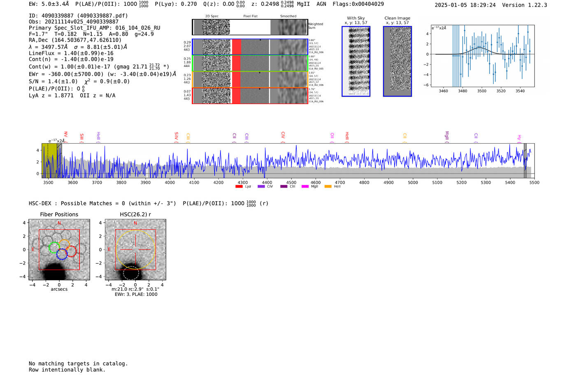
Task: Select the violet HeII marker beside SiII
Action: pos(98,137)
